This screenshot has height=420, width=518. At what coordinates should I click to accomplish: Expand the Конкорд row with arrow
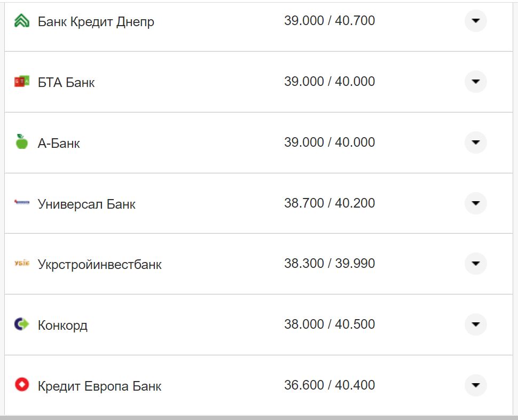475,324
